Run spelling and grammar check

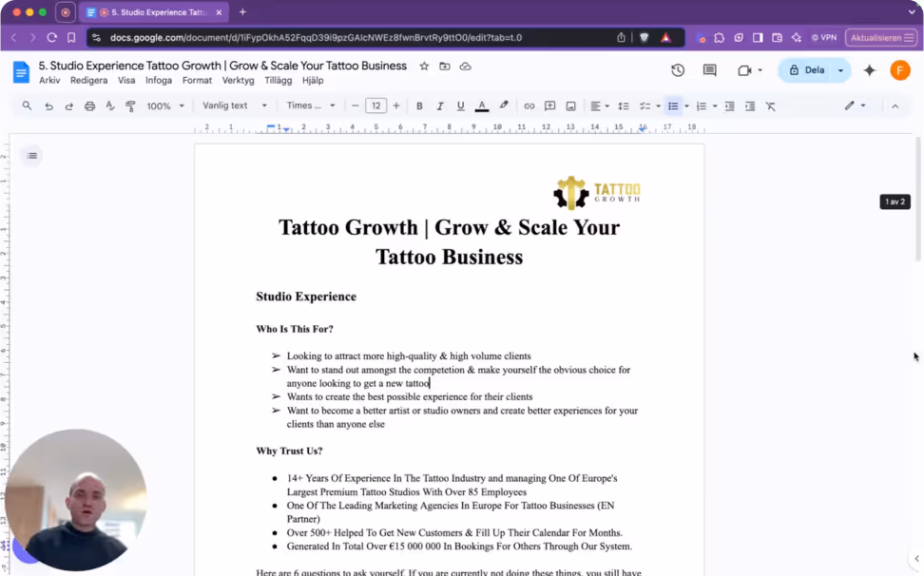[x=110, y=106]
